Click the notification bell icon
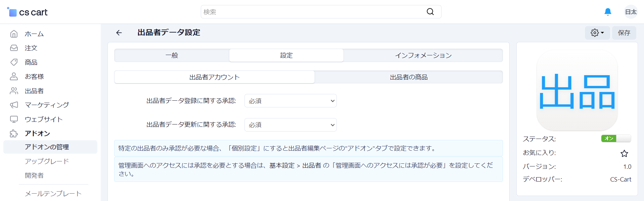This screenshot has height=201, width=644. click(x=608, y=12)
